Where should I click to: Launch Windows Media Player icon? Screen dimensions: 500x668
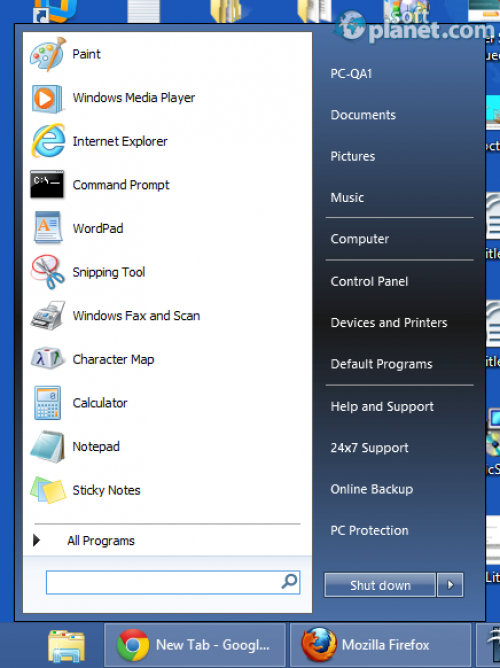point(48,98)
